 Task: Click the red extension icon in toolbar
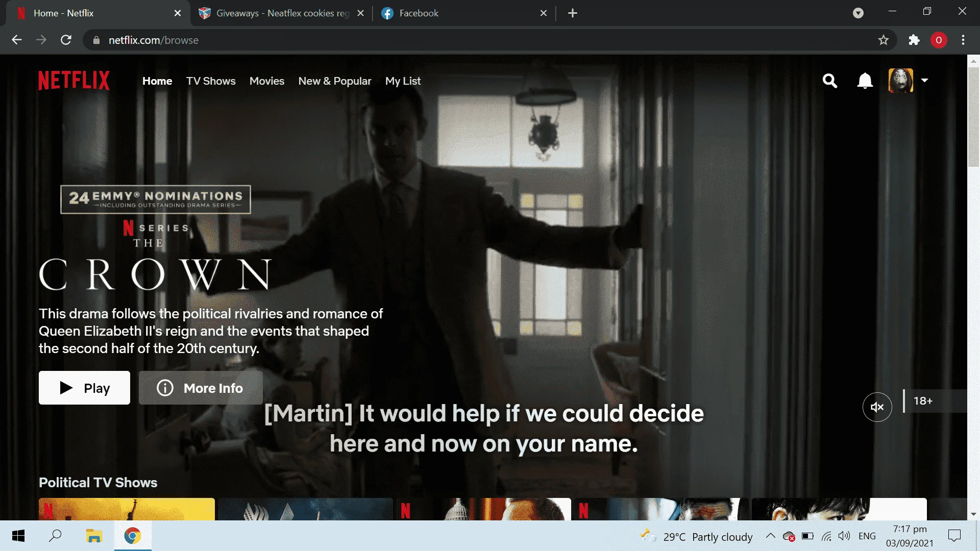[x=939, y=40]
